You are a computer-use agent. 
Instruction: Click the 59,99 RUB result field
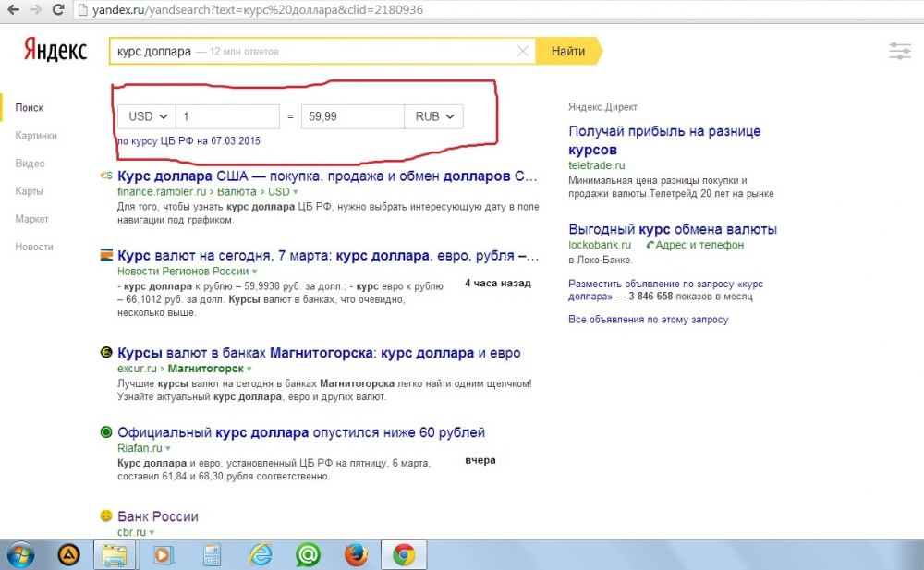pyautogui.click(x=352, y=116)
